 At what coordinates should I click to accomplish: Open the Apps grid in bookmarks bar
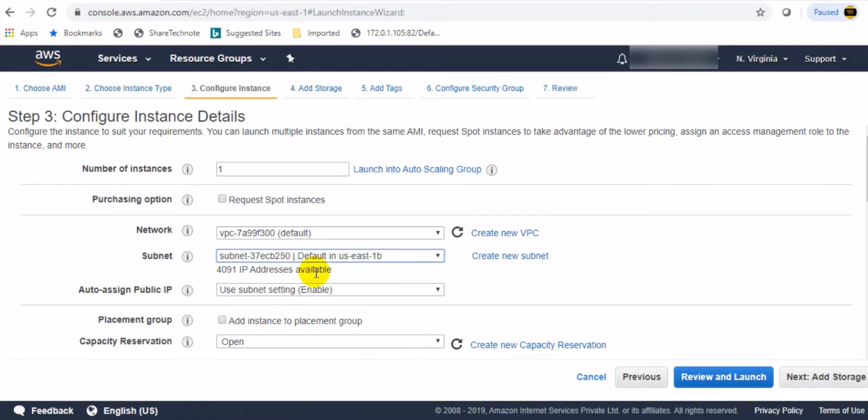(x=22, y=33)
